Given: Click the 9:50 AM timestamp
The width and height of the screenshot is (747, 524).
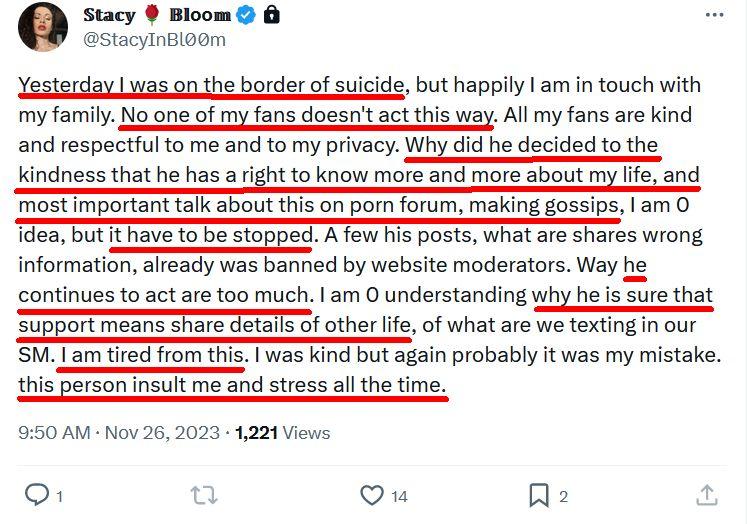Looking at the screenshot, I should coord(55,433).
